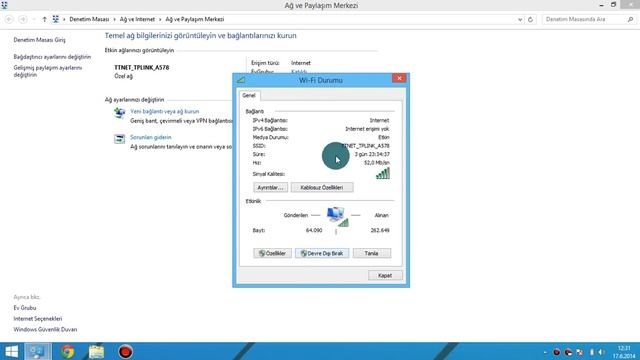Select the Genel tab
Screen dimensions: 640x360
coord(249,96)
